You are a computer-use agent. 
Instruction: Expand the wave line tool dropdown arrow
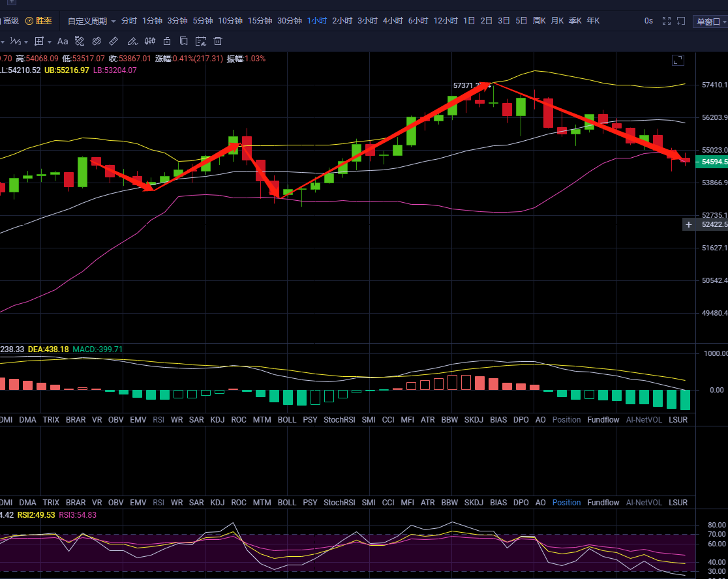[25, 42]
